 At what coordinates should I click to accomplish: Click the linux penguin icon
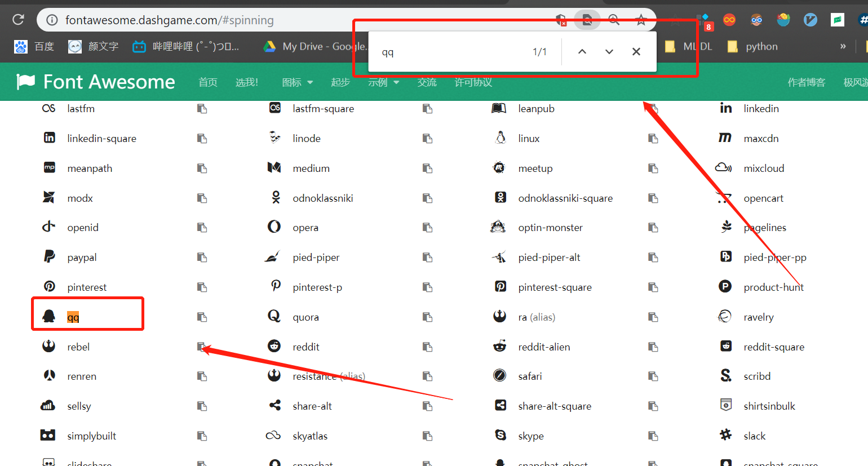500,137
